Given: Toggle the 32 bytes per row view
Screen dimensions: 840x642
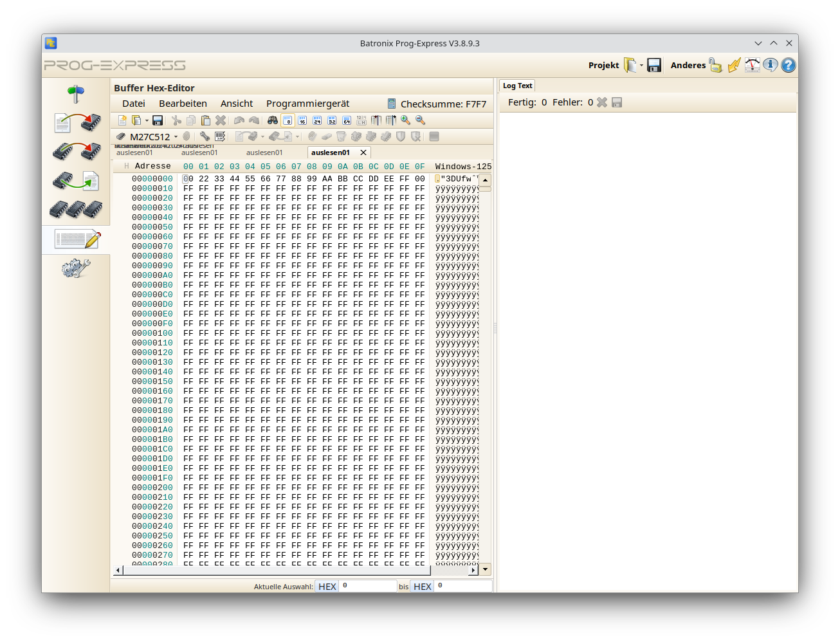Looking at the screenshot, I should [331, 120].
